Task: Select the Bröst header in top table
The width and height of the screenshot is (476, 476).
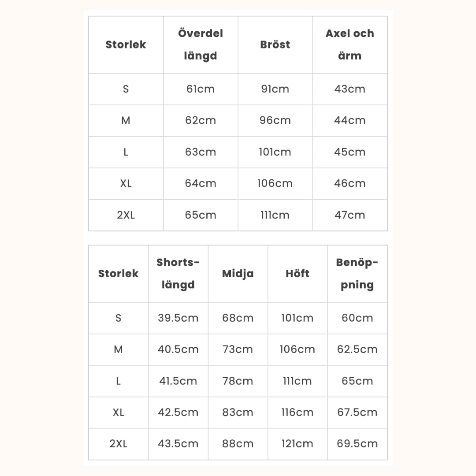Action: 275,45
